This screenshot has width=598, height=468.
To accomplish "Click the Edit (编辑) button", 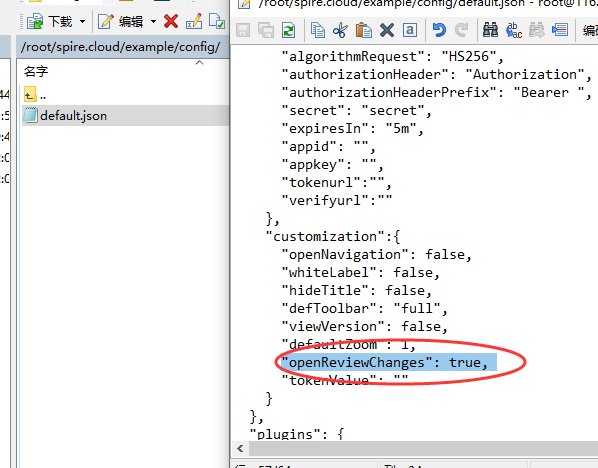I will point(120,22).
